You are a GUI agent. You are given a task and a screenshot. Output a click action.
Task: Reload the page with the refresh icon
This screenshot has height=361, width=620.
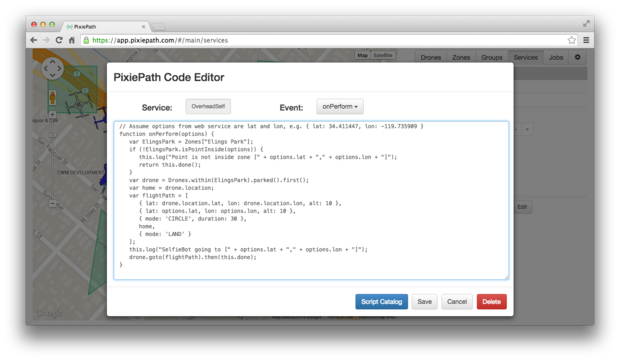click(59, 40)
